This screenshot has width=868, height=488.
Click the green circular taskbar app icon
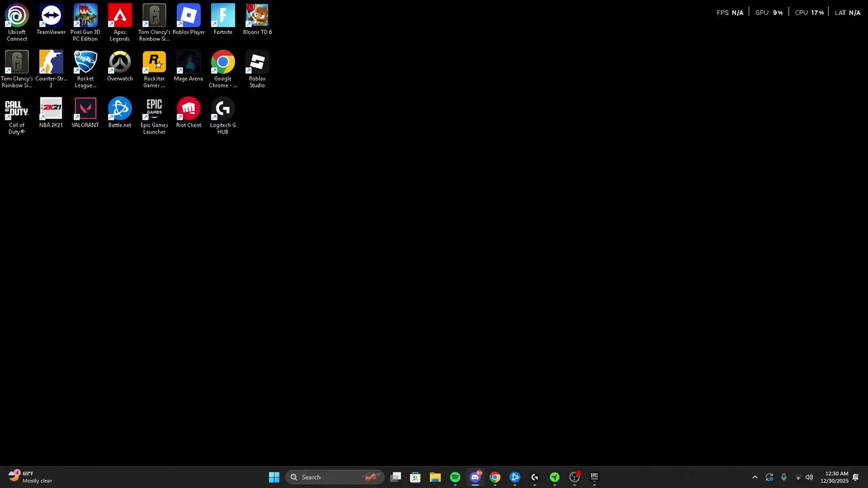555,477
